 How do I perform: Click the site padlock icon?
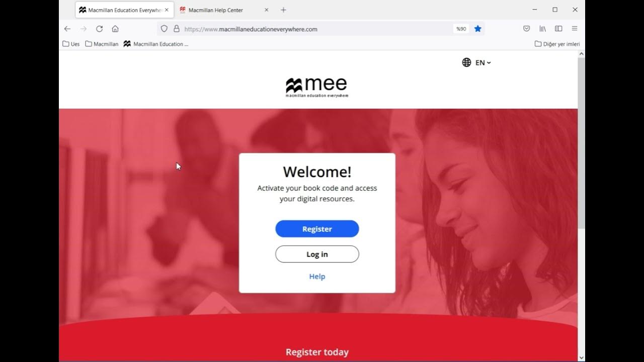click(177, 29)
